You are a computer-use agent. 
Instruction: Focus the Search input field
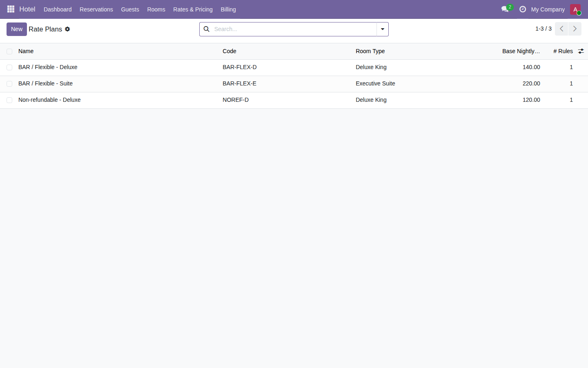294,29
